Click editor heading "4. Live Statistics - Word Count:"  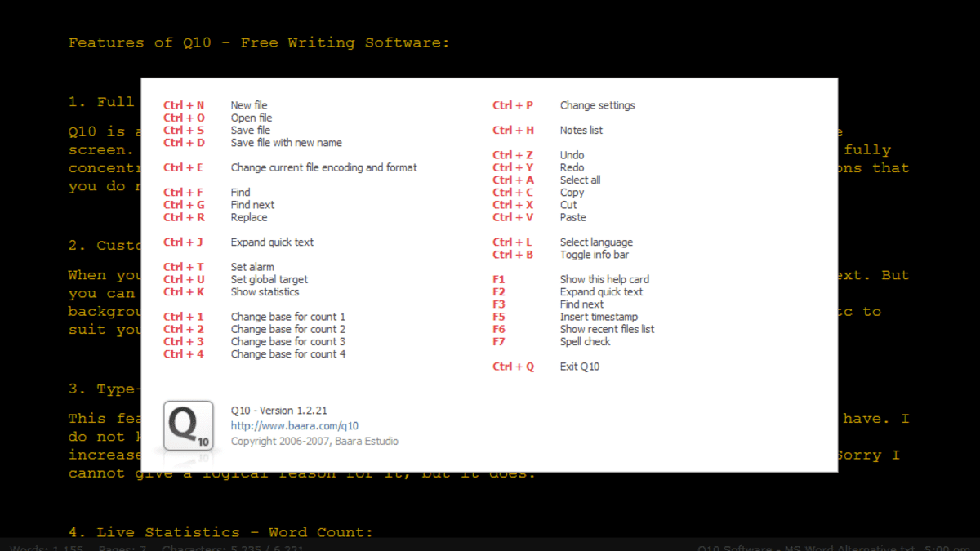(220, 532)
